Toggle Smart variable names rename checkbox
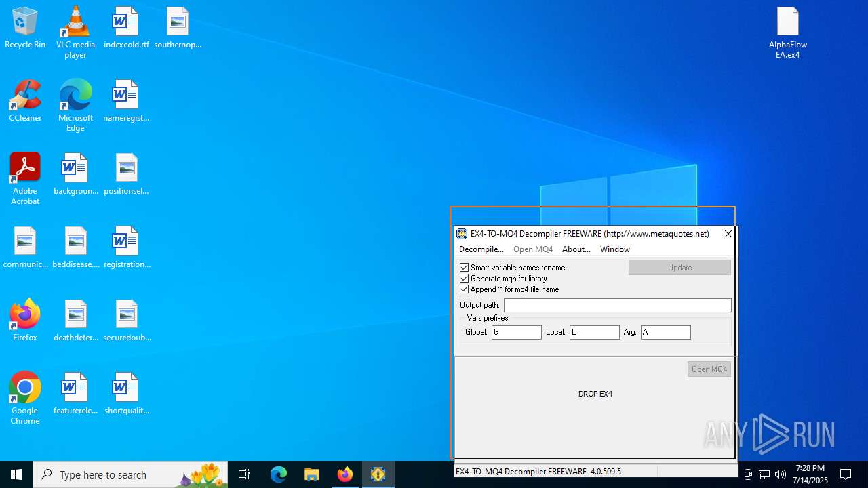 465,268
